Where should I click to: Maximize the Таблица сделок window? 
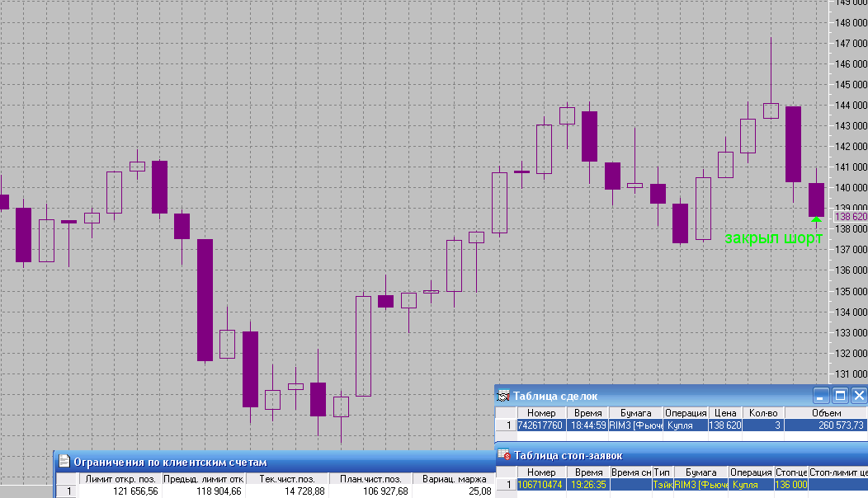point(840,395)
